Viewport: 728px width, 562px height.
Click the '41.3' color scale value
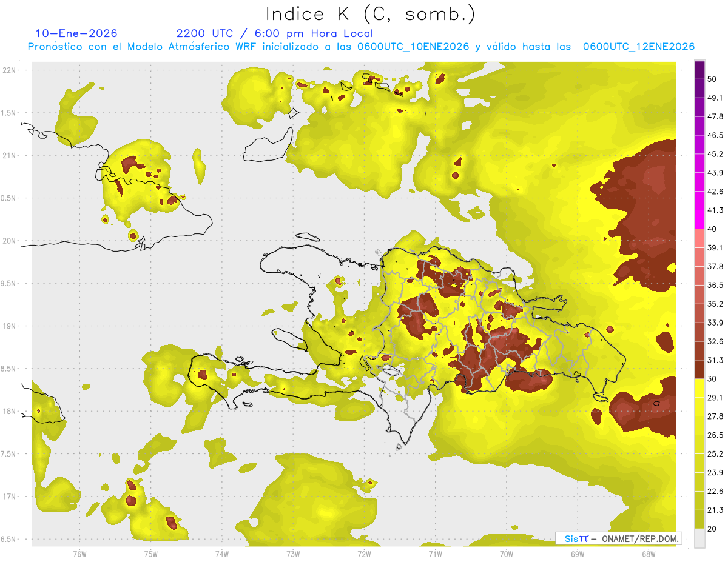[x=715, y=210]
